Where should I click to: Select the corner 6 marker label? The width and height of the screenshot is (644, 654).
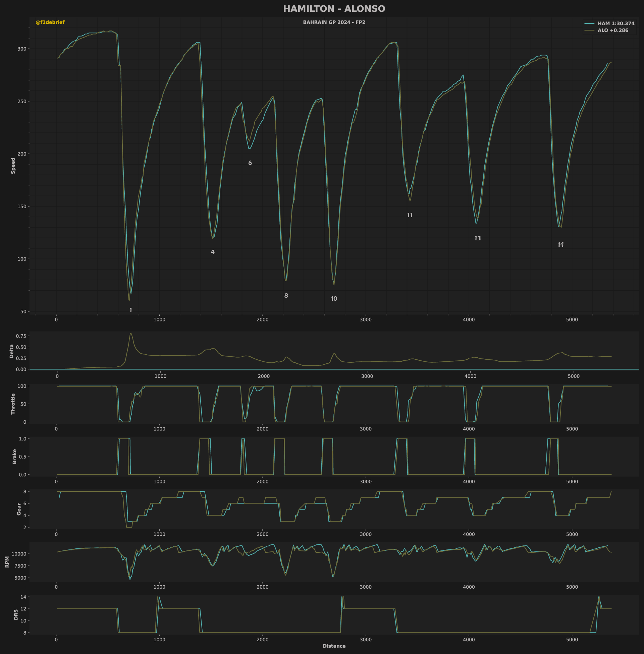[250, 163]
